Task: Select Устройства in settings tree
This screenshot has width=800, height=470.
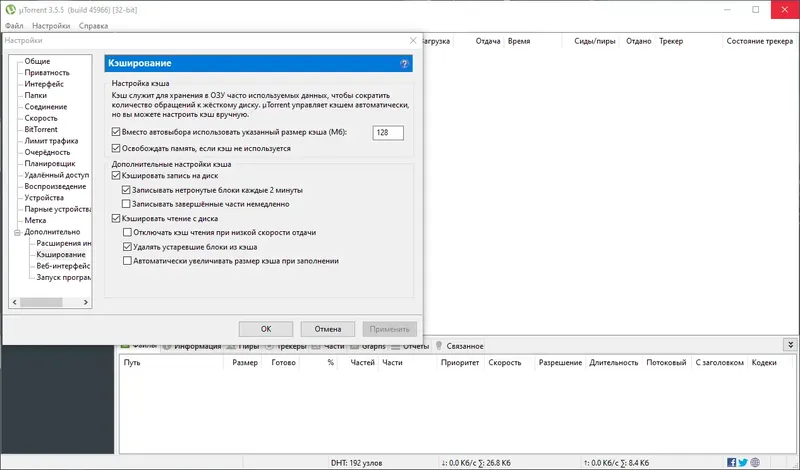Action: point(44,197)
